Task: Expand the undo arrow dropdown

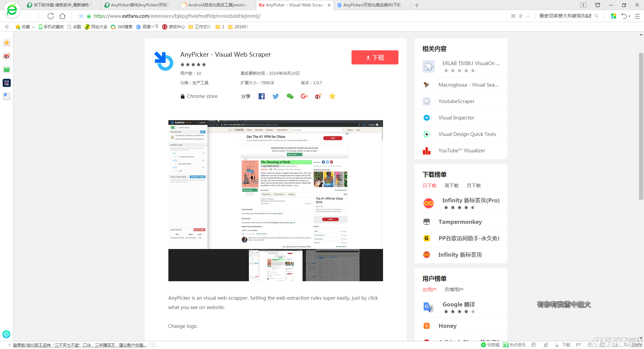Action: (630, 16)
